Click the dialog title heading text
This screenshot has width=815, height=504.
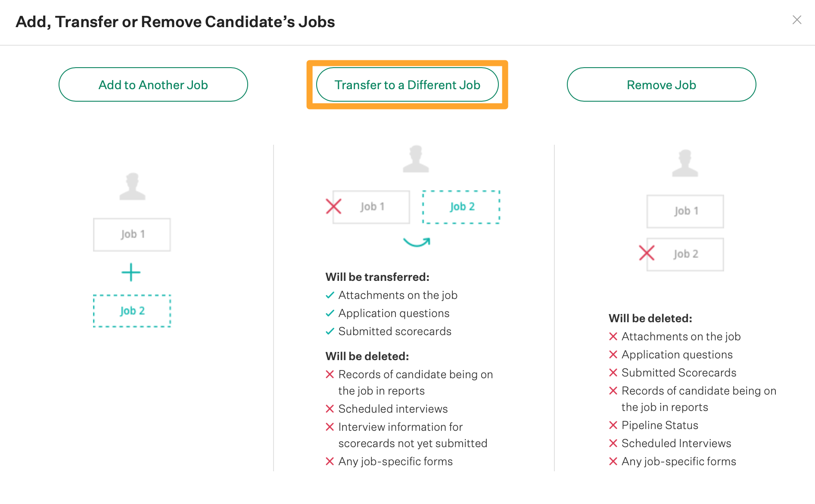175,22
